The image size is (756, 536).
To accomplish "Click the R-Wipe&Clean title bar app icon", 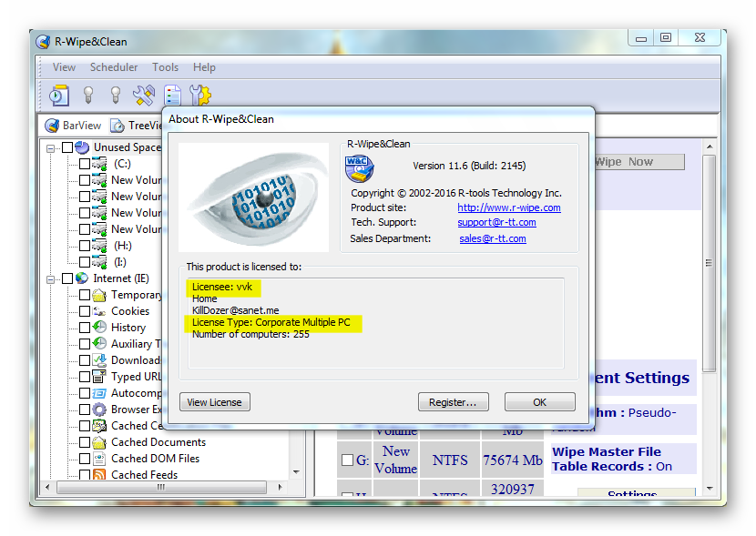I will (43, 42).
